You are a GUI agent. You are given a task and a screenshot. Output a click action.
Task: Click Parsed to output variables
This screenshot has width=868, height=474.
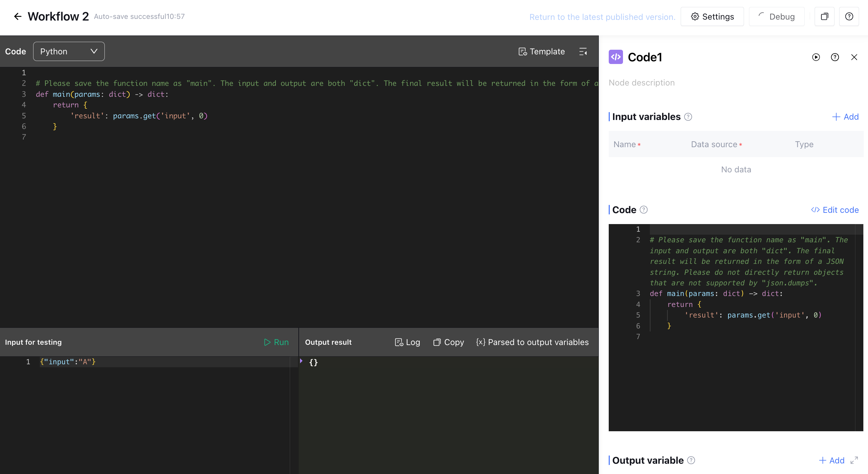(532, 342)
